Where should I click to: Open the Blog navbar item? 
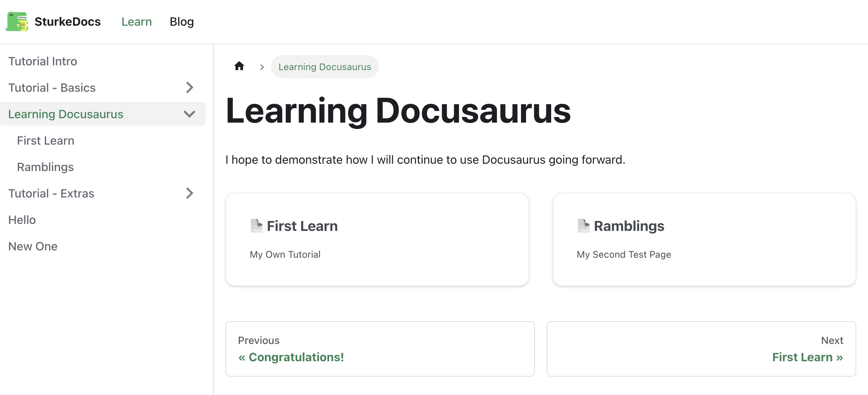pyautogui.click(x=182, y=22)
